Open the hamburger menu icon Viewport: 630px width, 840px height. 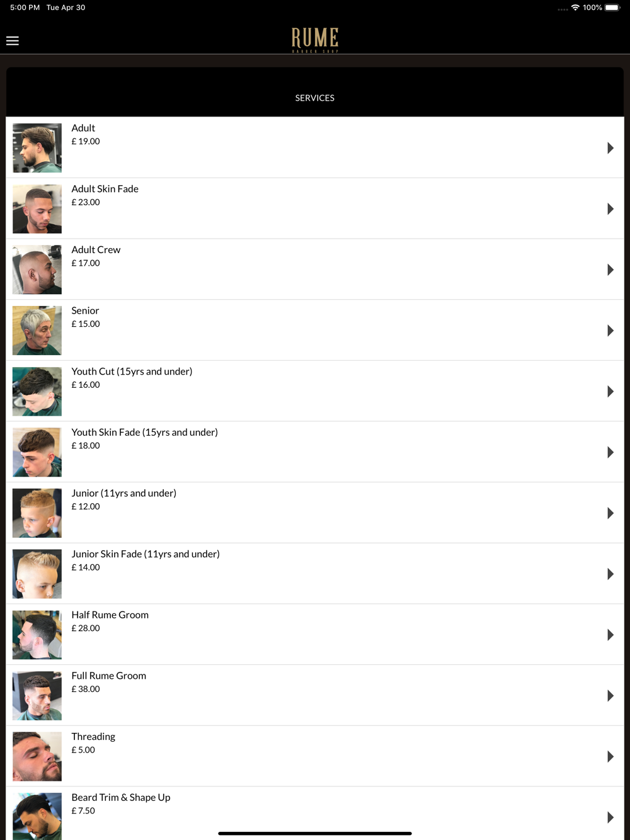coord(13,41)
